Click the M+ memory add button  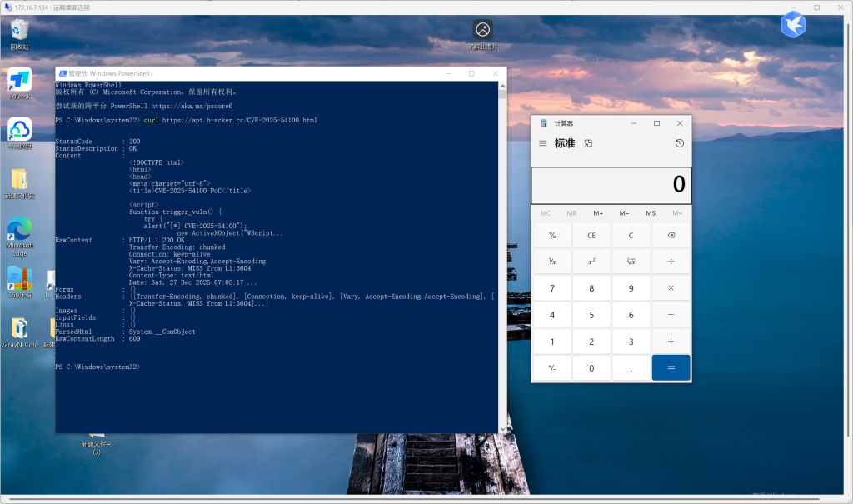(598, 213)
